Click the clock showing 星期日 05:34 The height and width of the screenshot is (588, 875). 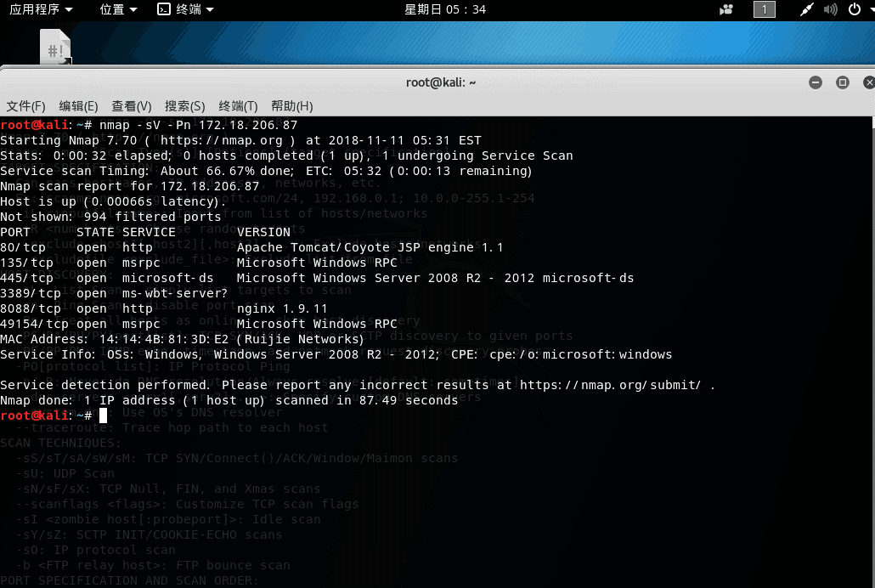click(x=445, y=9)
